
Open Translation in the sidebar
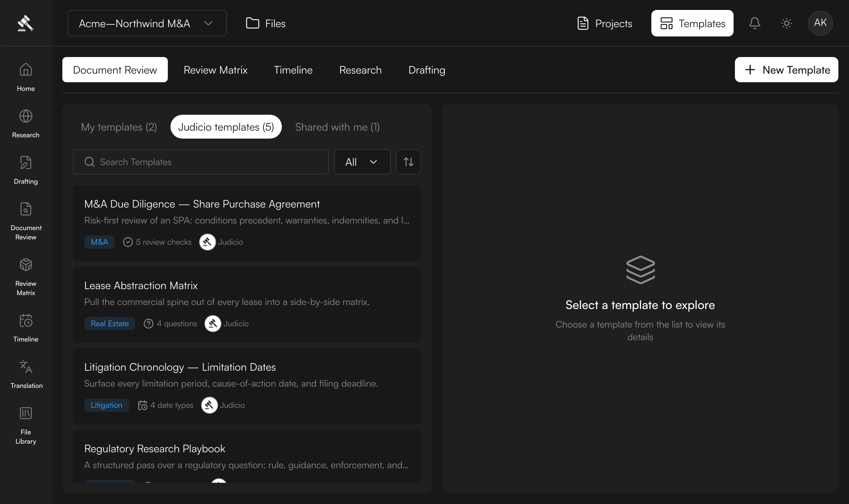coord(26,374)
